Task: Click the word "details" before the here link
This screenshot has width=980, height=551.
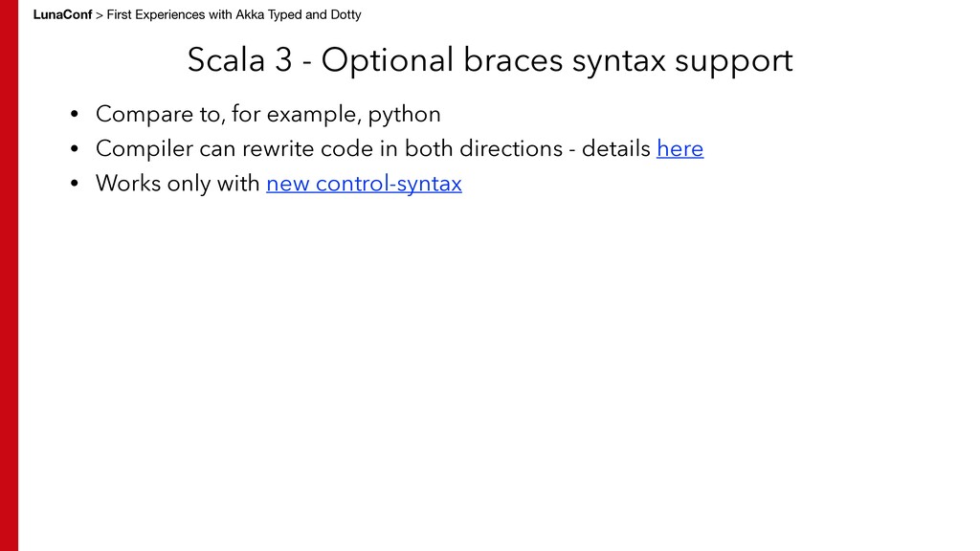Action: (x=613, y=149)
